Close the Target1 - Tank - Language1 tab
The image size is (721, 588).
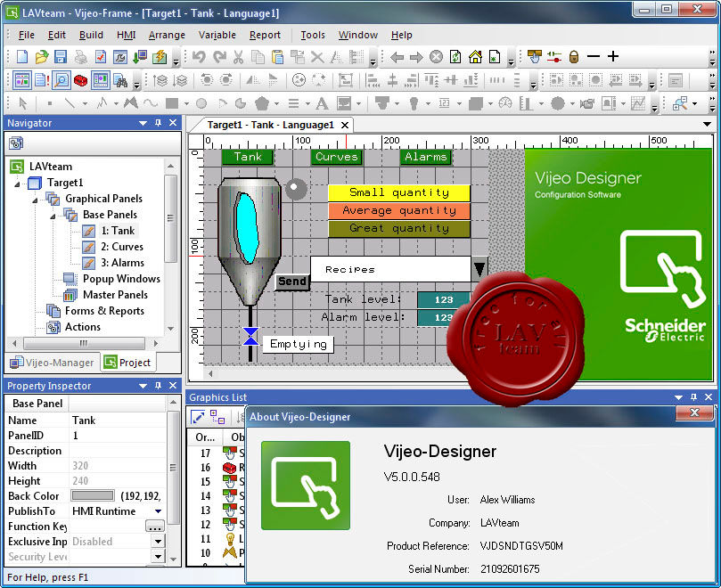[345, 125]
